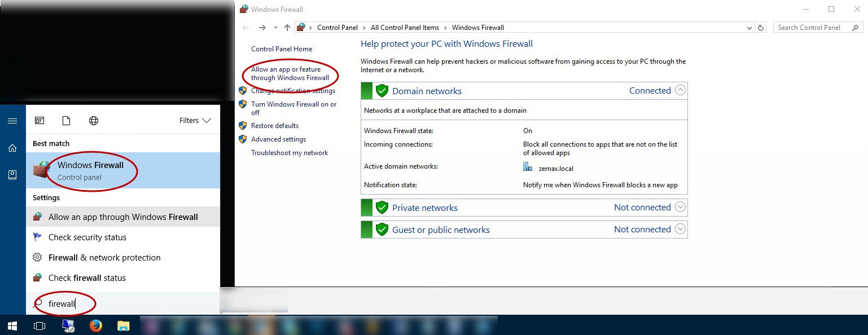The width and height of the screenshot is (868, 335).
Task: Choose Check security status search result
Action: (123, 237)
